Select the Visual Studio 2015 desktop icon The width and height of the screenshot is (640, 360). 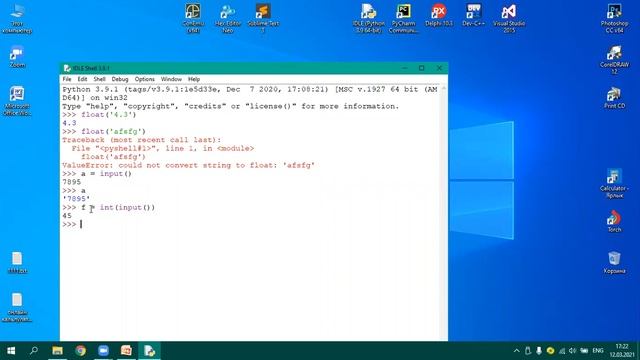[509, 19]
